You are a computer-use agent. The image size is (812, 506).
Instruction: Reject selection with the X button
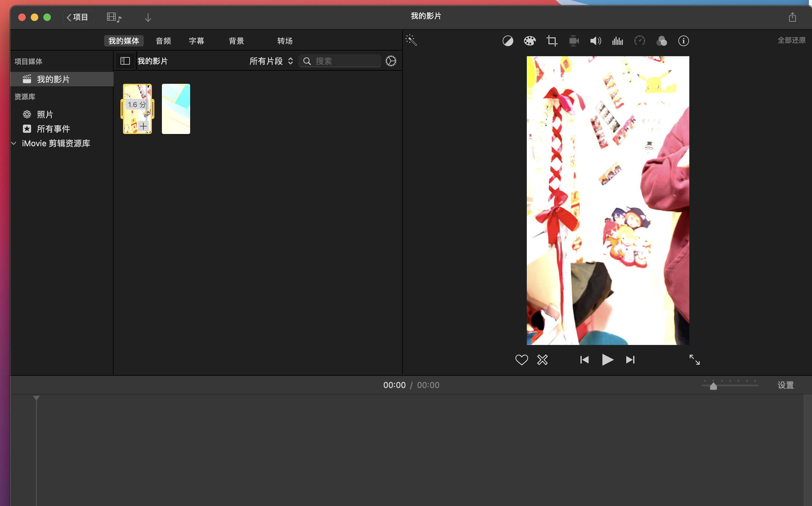(x=542, y=360)
